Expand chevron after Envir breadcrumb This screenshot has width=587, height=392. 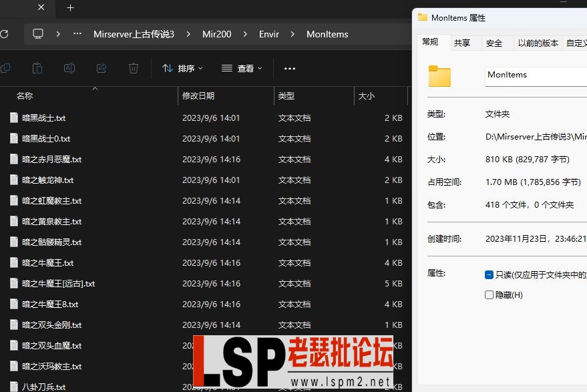tap(292, 34)
